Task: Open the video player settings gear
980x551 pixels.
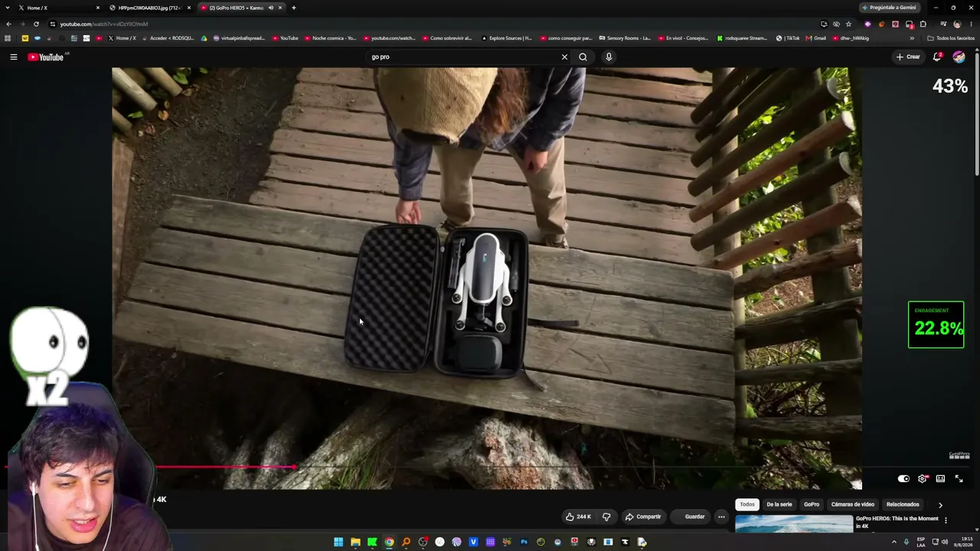Action: tap(923, 479)
